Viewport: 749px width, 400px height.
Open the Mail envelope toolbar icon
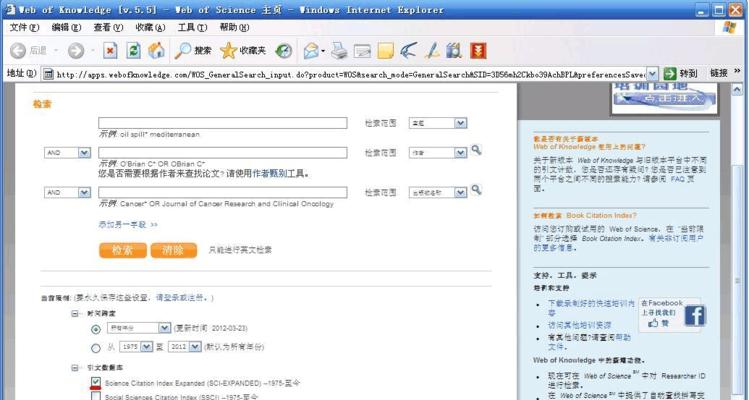coord(311,51)
